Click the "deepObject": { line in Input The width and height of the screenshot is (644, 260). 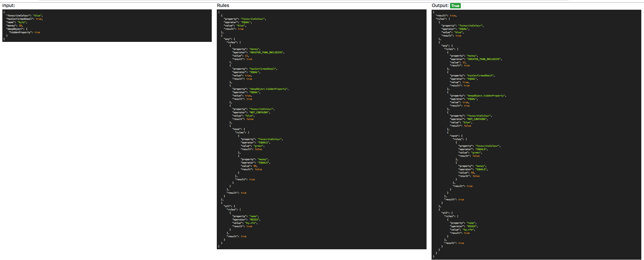(x=17, y=29)
